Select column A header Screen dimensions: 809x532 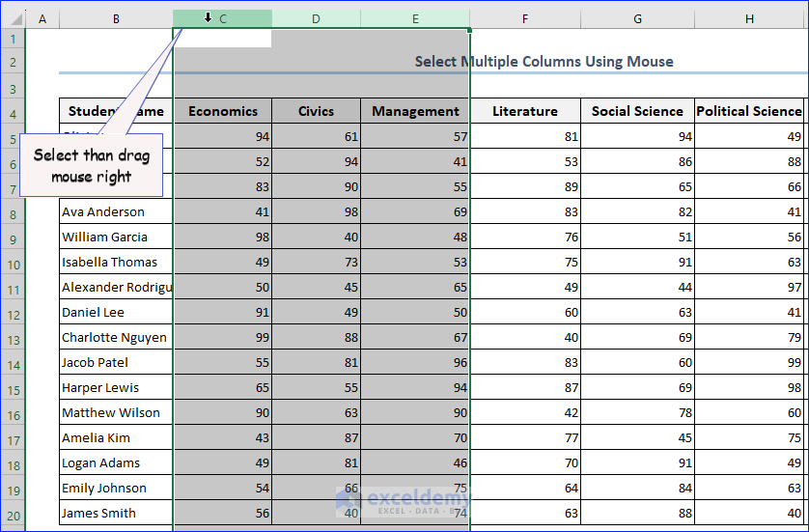(42, 19)
